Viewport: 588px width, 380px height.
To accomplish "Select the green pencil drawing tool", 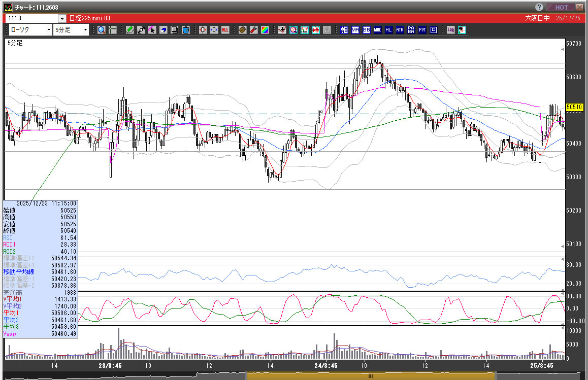I will click(x=130, y=30).
